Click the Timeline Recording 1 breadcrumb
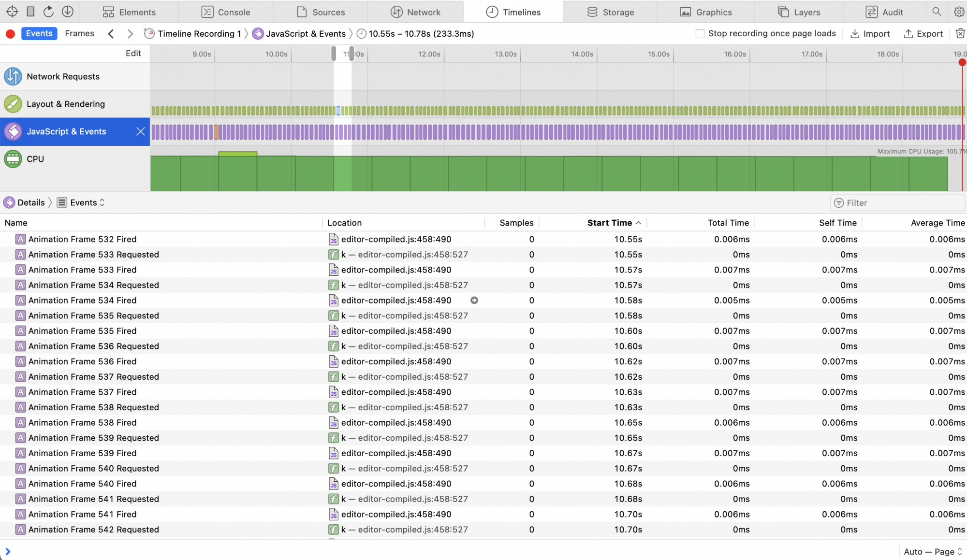 click(x=192, y=34)
